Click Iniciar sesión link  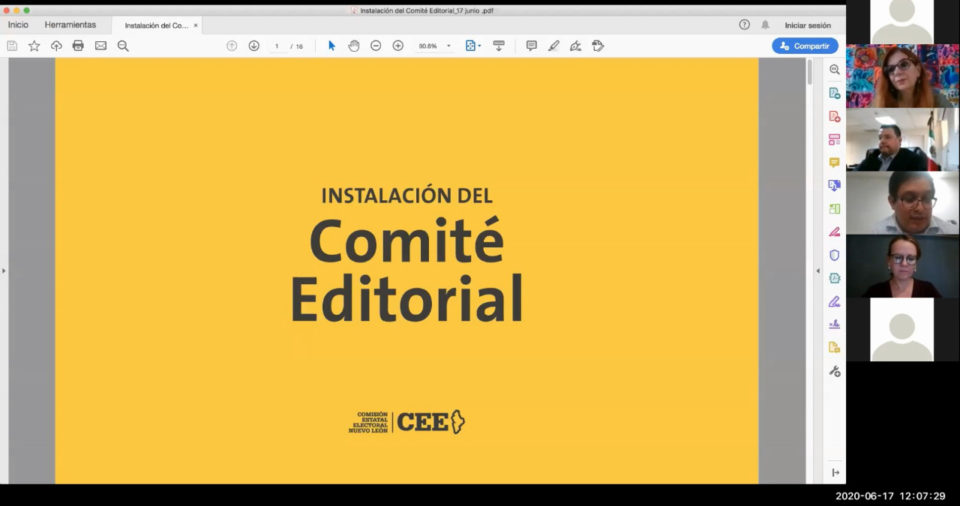(x=807, y=25)
